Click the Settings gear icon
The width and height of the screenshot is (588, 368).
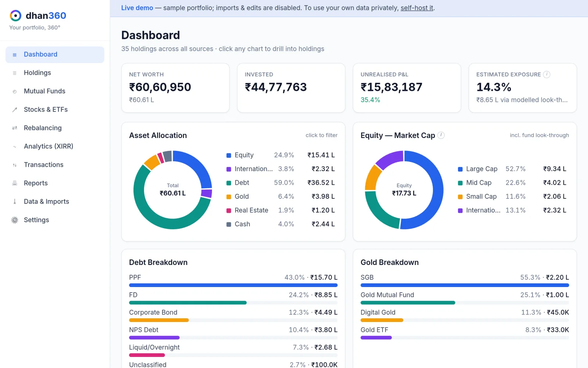(15, 220)
